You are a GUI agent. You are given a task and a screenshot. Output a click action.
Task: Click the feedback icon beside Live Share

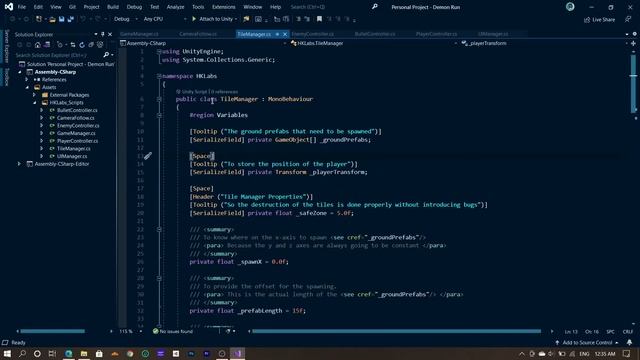(628, 20)
